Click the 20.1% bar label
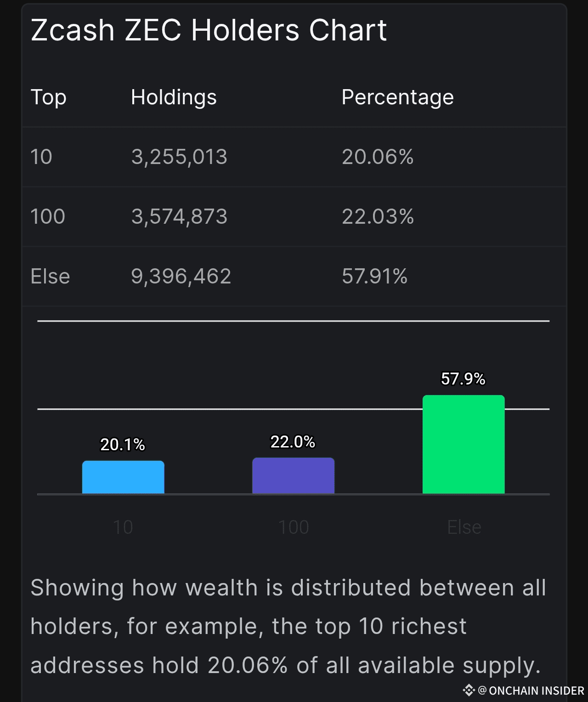 coord(123,444)
